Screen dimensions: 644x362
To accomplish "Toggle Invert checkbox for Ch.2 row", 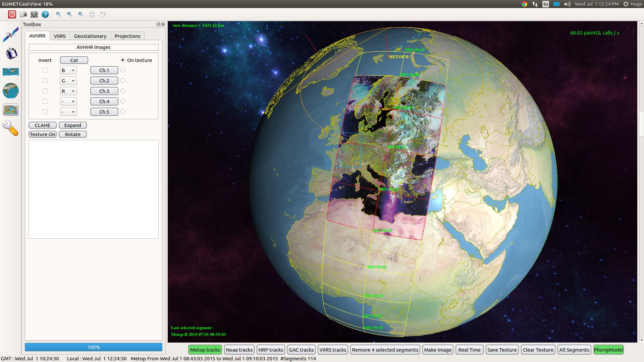I will click(45, 80).
